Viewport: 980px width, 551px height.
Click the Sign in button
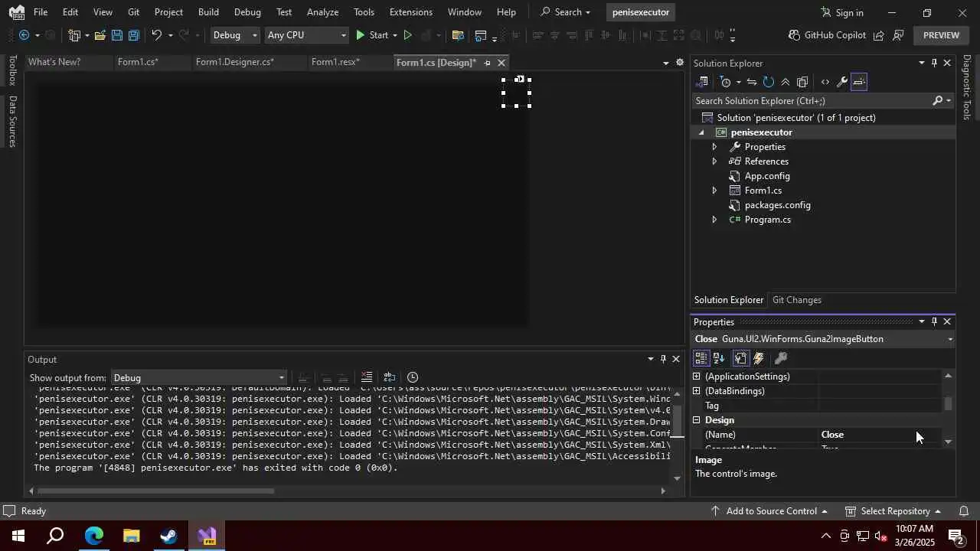(842, 12)
